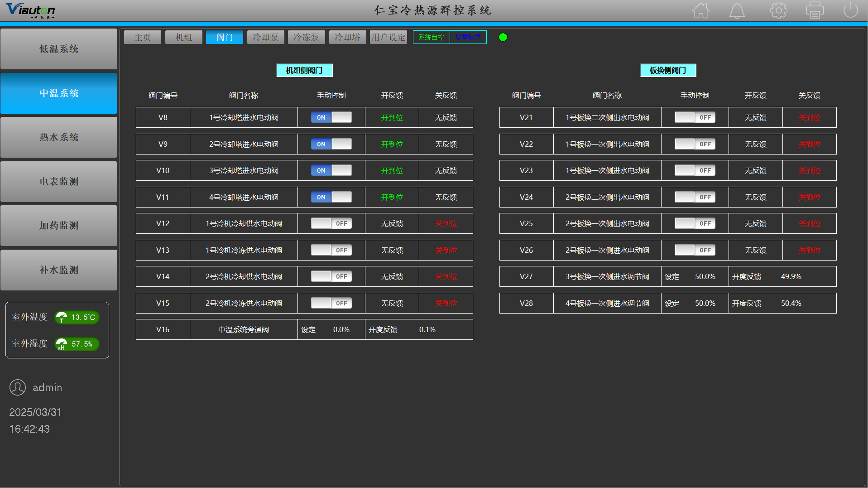The height and width of the screenshot is (488, 868).
Task: Toggle V9 manual control switch
Action: [x=331, y=144]
